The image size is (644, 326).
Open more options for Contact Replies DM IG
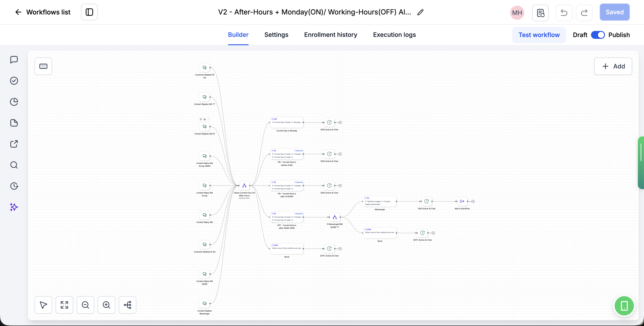[209, 119]
